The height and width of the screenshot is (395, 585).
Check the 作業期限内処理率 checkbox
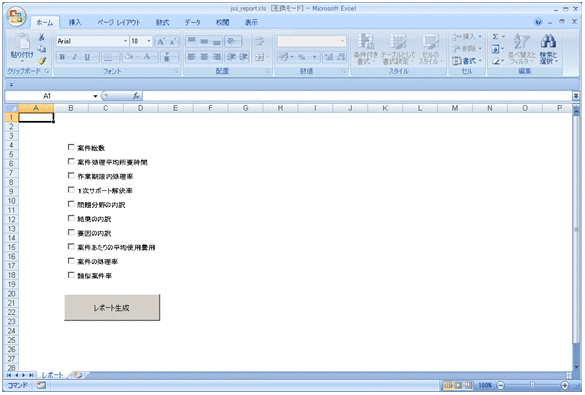coord(71,176)
